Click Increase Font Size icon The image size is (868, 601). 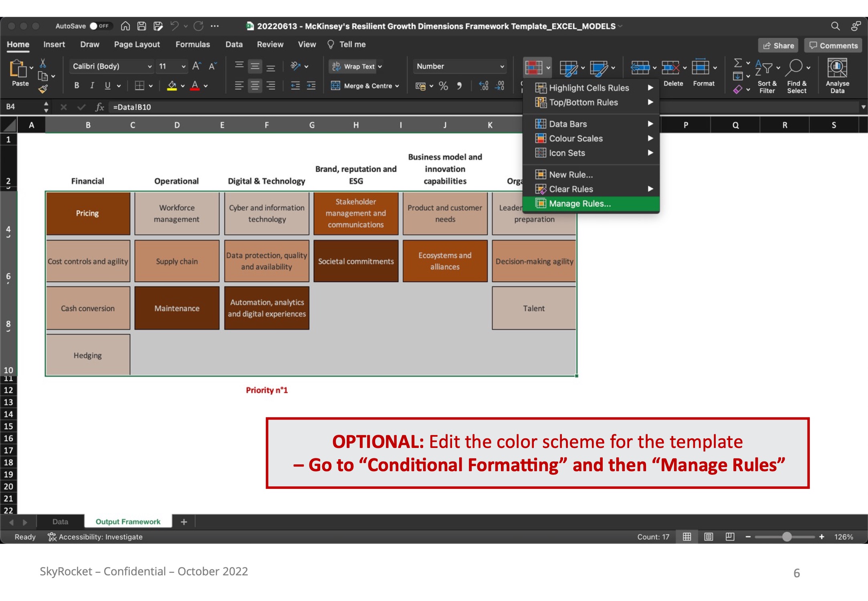[197, 66]
